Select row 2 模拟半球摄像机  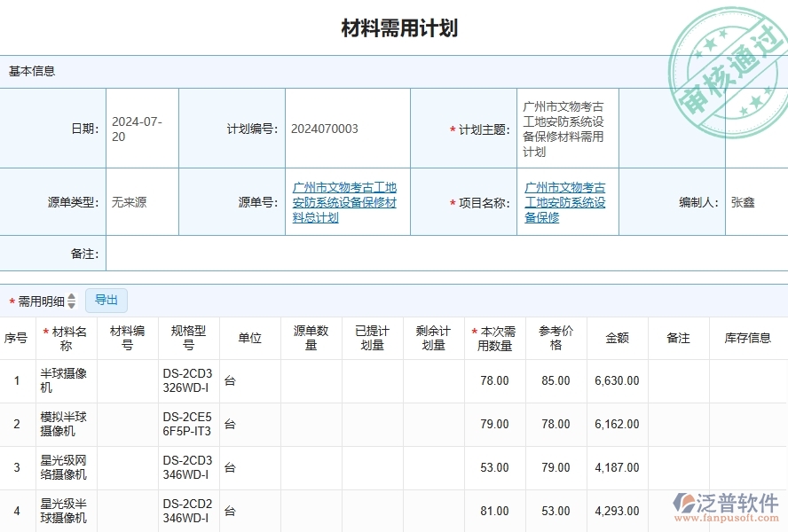(62, 424)
